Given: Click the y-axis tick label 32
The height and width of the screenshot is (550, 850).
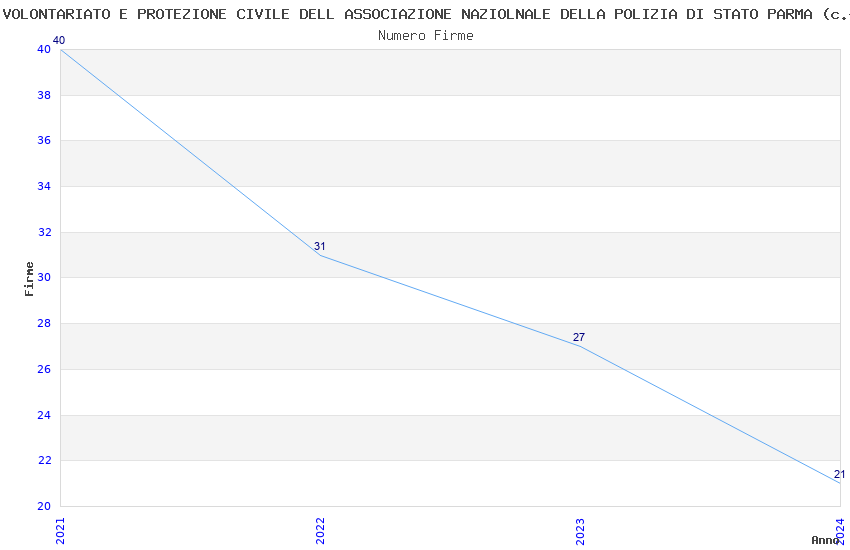Looking at the screenshot, I should 44,232.
